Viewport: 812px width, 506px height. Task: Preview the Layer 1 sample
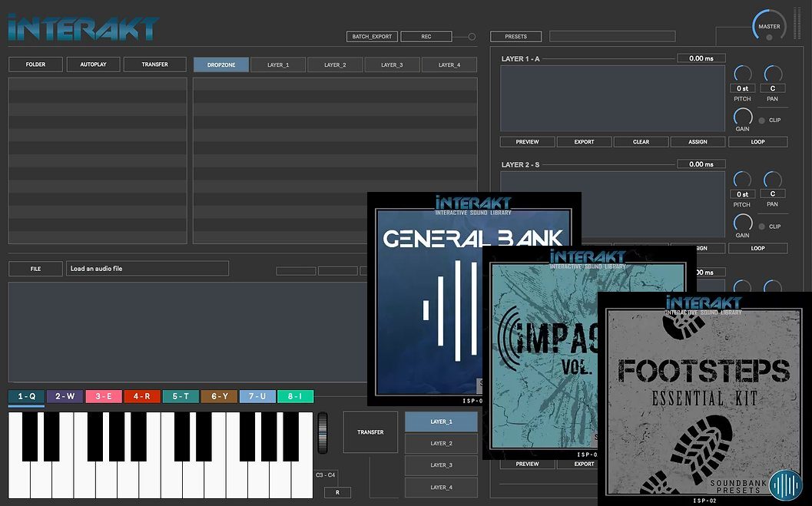coord(526,141)
